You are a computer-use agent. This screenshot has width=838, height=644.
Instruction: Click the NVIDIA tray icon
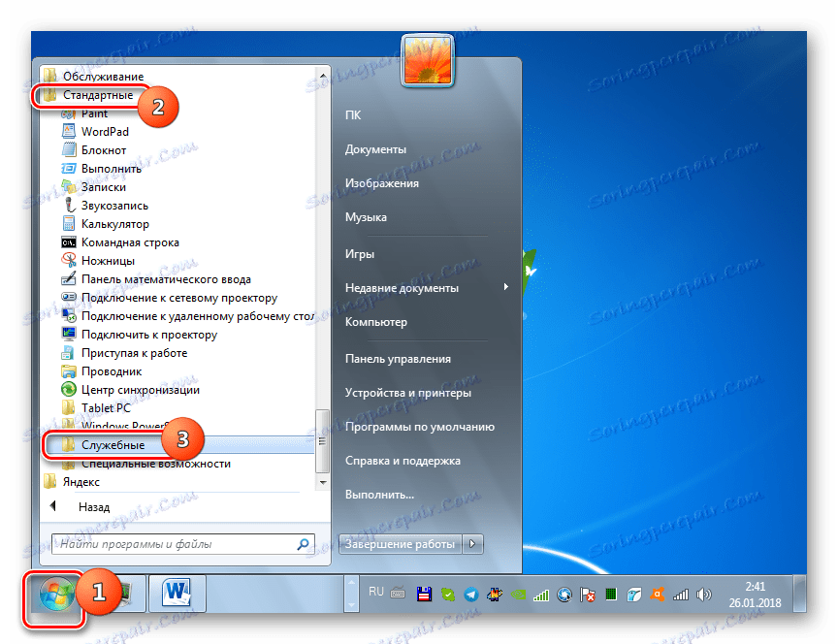pyautogui.click(x=518, y=594)
